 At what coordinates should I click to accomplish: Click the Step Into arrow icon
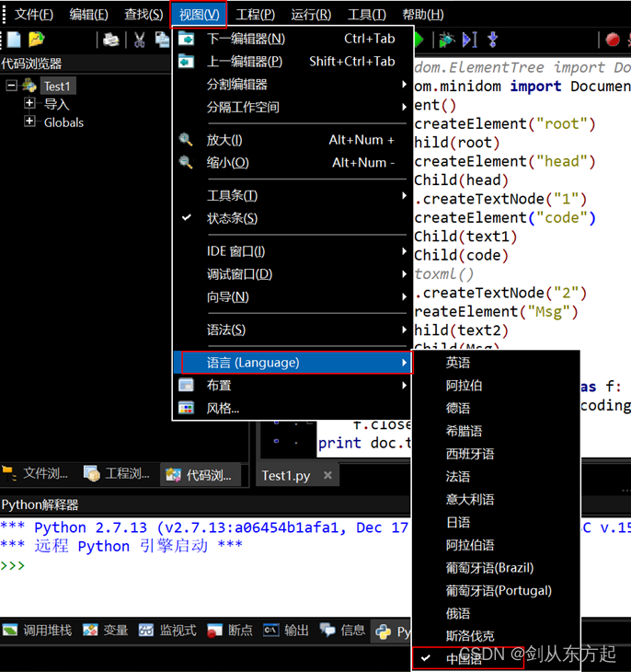493,40
